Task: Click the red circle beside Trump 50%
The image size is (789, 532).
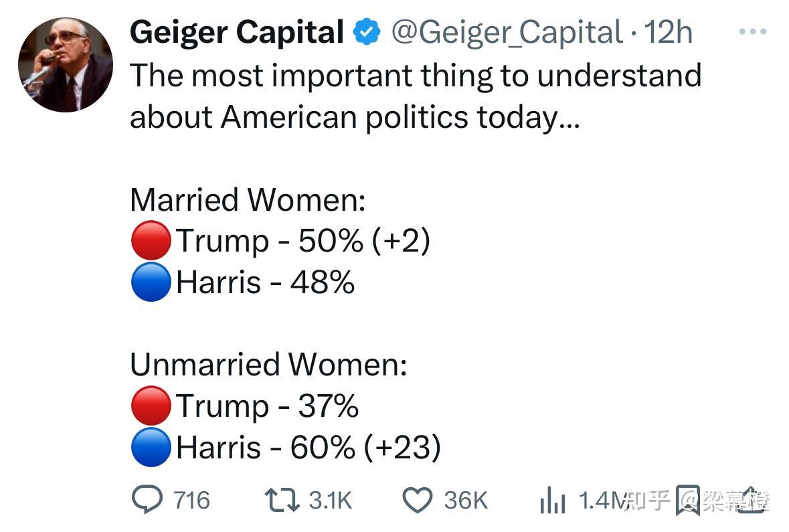Action: click(x=151, y=240)
